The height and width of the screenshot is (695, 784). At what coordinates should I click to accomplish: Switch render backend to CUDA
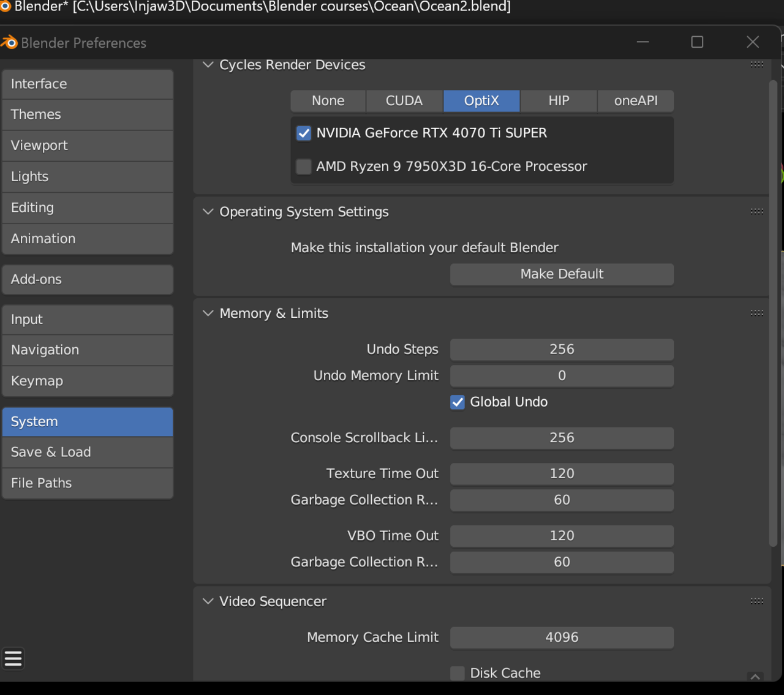tap(404, 101)
